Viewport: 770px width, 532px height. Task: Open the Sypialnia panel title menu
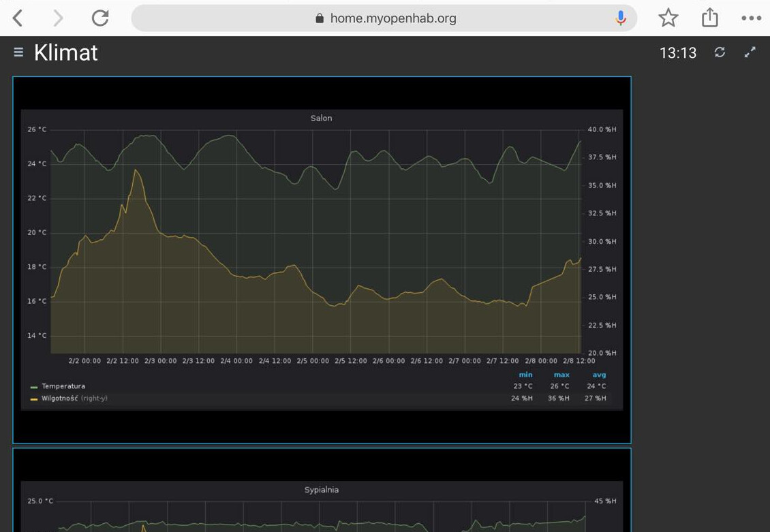[x=321, y=490]
